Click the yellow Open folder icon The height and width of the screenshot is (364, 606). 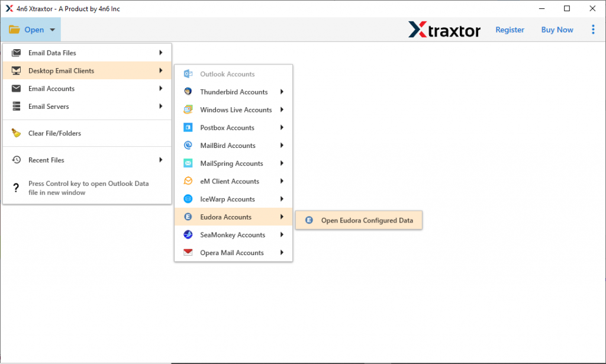[x=14, y=29]
